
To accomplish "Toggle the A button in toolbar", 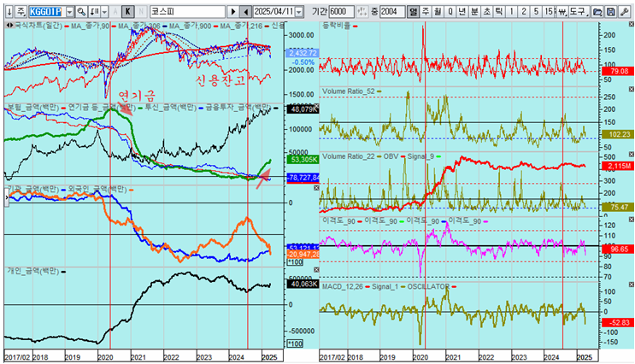I will tap(115, 11).
